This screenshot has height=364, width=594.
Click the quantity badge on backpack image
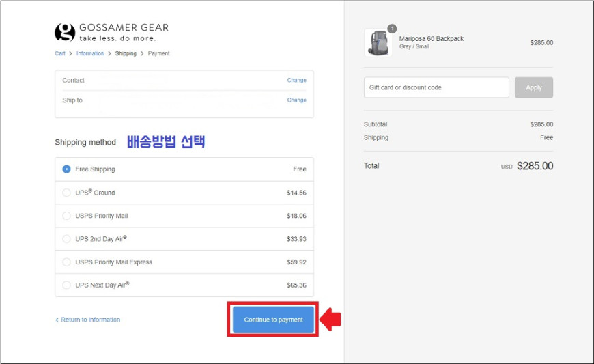tap(392, 29)
